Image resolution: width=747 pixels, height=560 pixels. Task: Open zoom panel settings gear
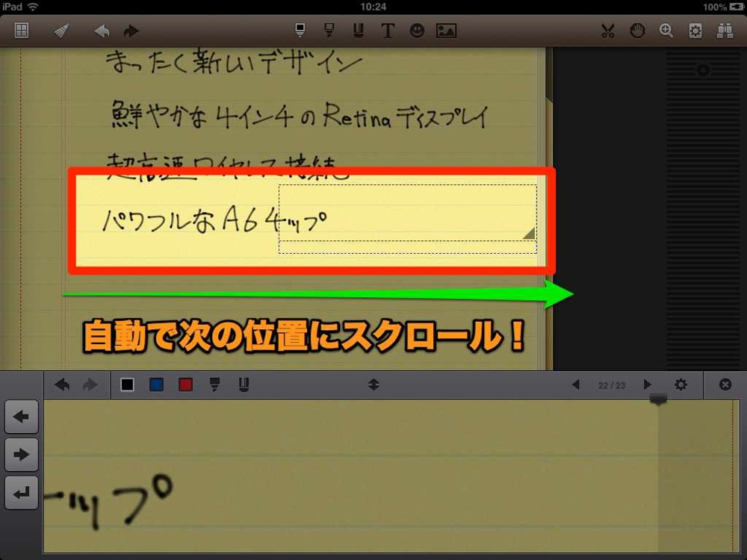[681, 385]
